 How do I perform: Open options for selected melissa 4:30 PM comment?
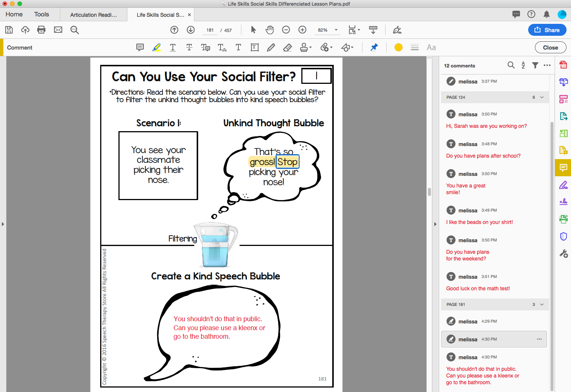(x=539, y=339)
